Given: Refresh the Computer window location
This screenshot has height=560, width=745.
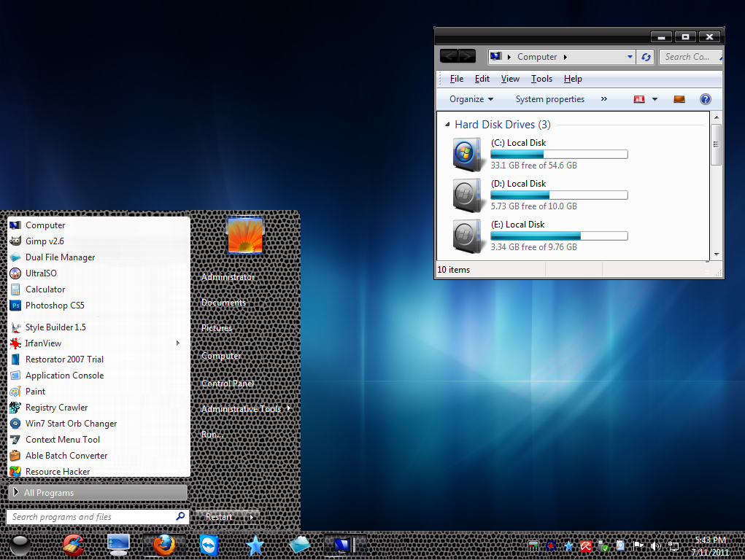Looking at the screenshot, I should click(x=645, y=57).
